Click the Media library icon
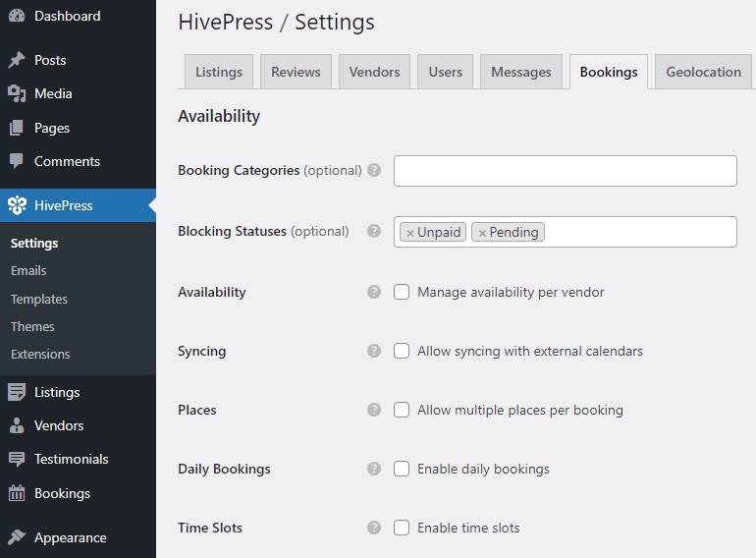Screen dimensions: 756x558 pos(17,93)
